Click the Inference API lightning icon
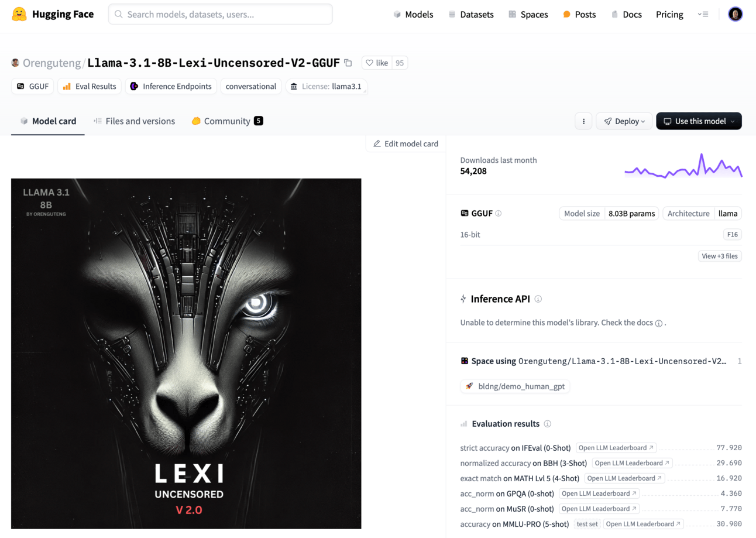The width and height of the screenshot is (756, 538). [464, 299]
